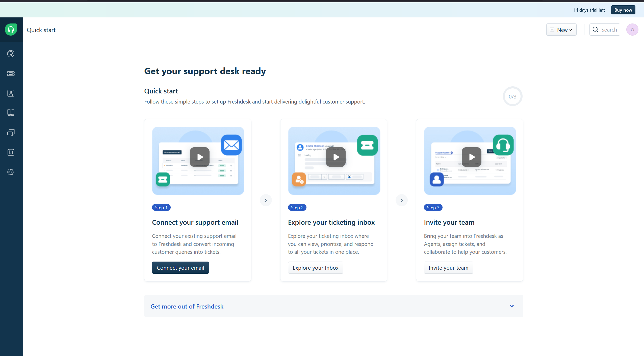Click Invite your team button

click(448, 268)
